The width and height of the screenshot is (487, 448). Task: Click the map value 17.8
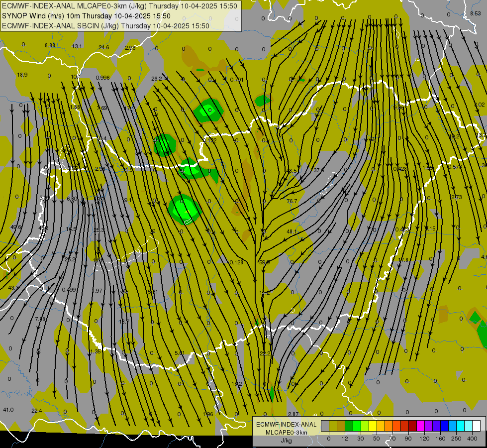403,260
